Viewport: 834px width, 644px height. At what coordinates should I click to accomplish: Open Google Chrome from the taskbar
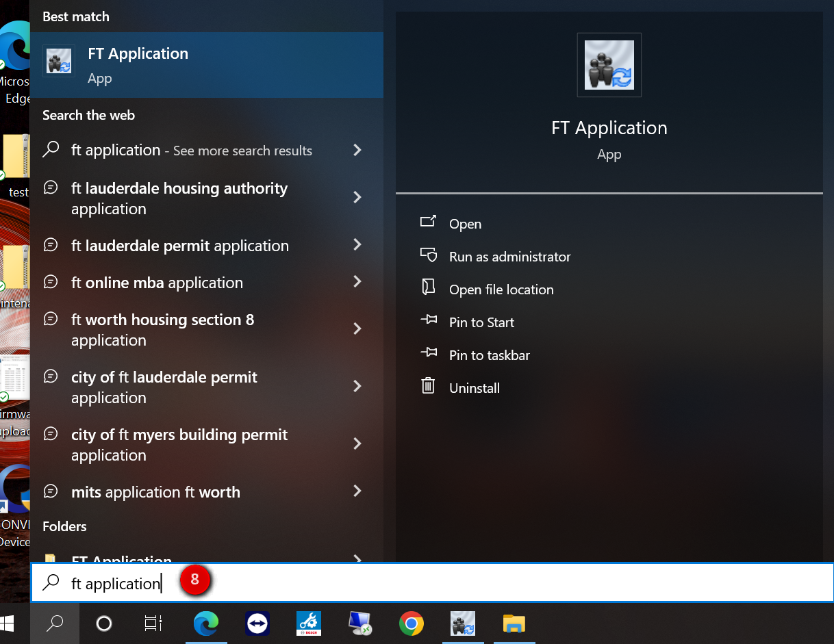[x=411, y=623]
